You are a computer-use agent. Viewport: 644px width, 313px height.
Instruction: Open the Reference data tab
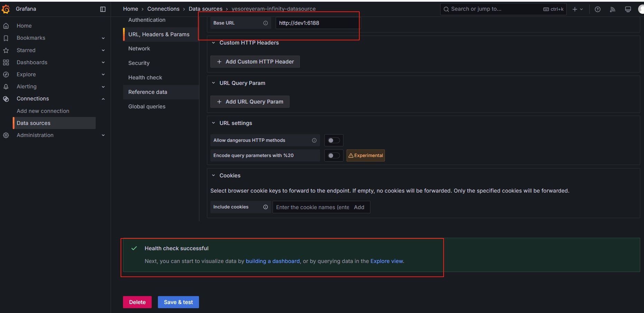[161, 92]
